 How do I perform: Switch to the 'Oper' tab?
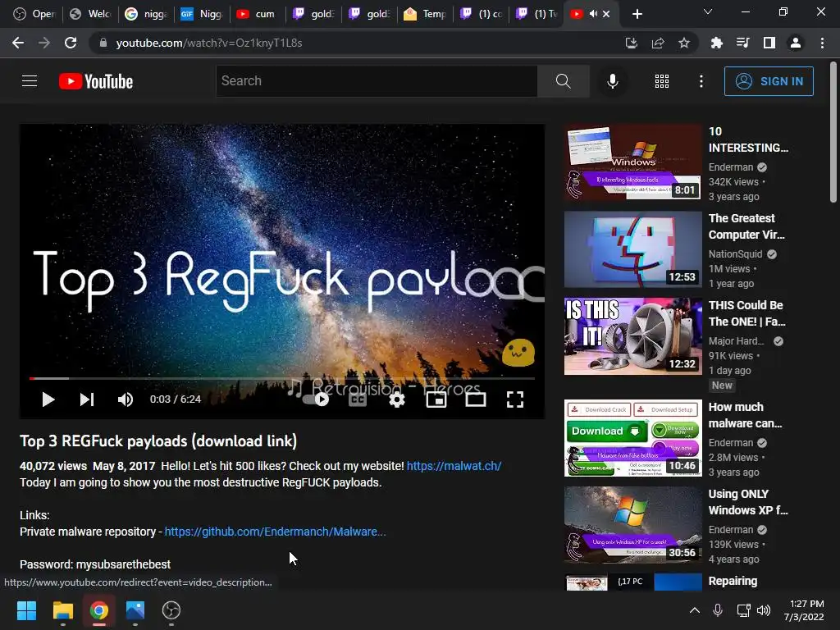point(34,14)
